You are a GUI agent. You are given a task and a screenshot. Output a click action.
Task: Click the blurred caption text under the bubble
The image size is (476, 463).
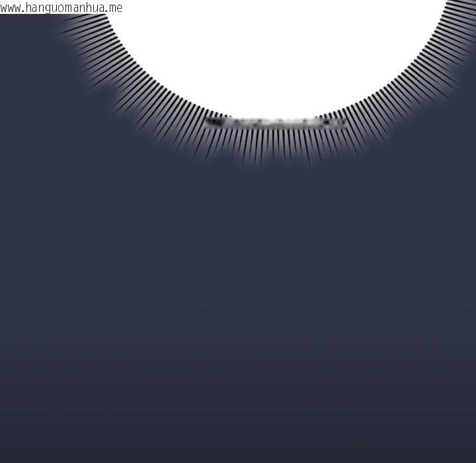[275, 122]
